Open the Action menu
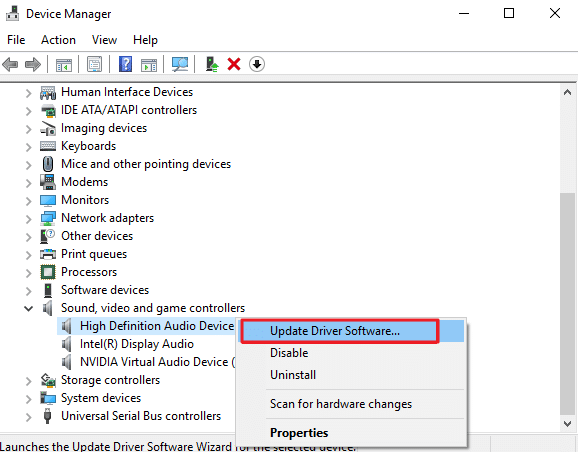The image size is (578, 452). pyautogui.click(x=58, y=40)
